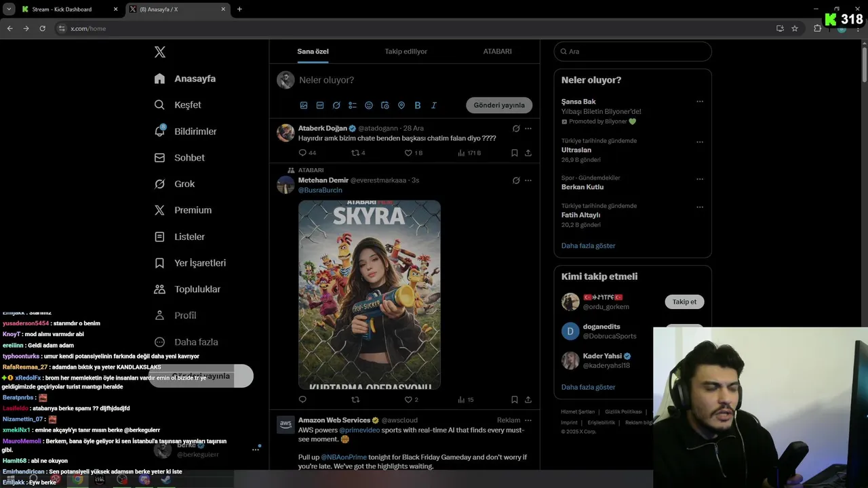The width and height of the screenshot is (868, 488).
Task: Open Keşfet from the sidebar
Action: point(178,105)
